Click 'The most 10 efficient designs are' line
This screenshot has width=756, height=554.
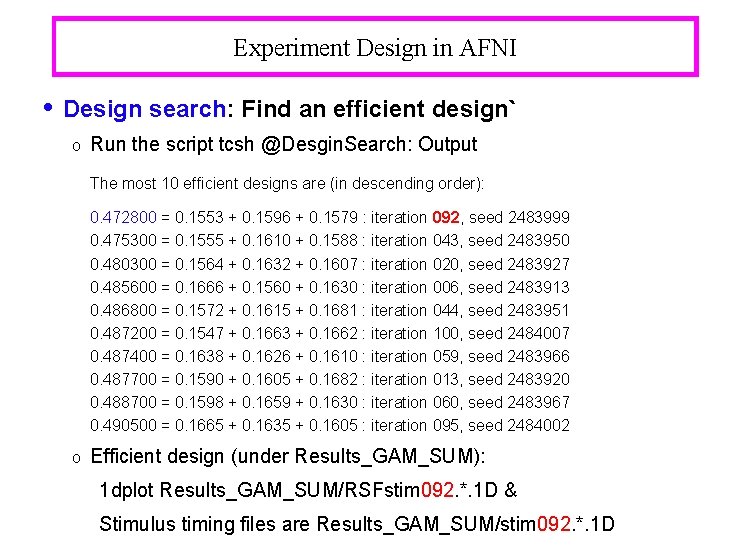[x=287, y=184]
